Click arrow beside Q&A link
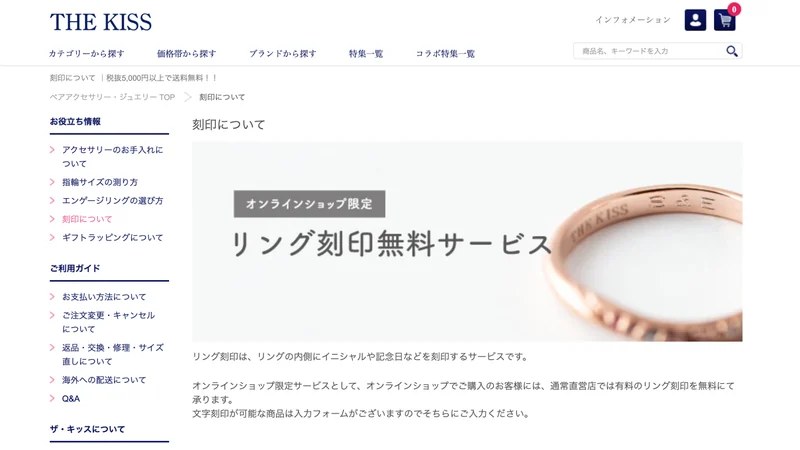The height and width of the screenshot is (450, 800). (52, 398)
